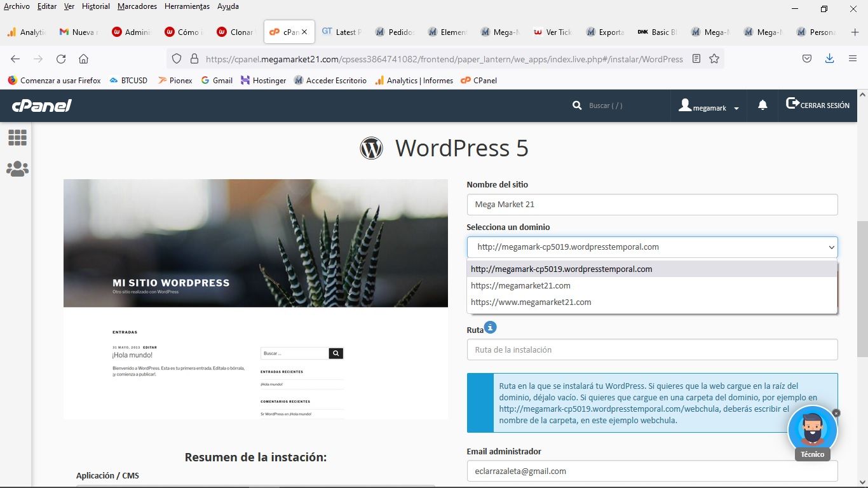Go to Firefox home page icon
This screenshot has height=488, width=868.
point(83,58)
